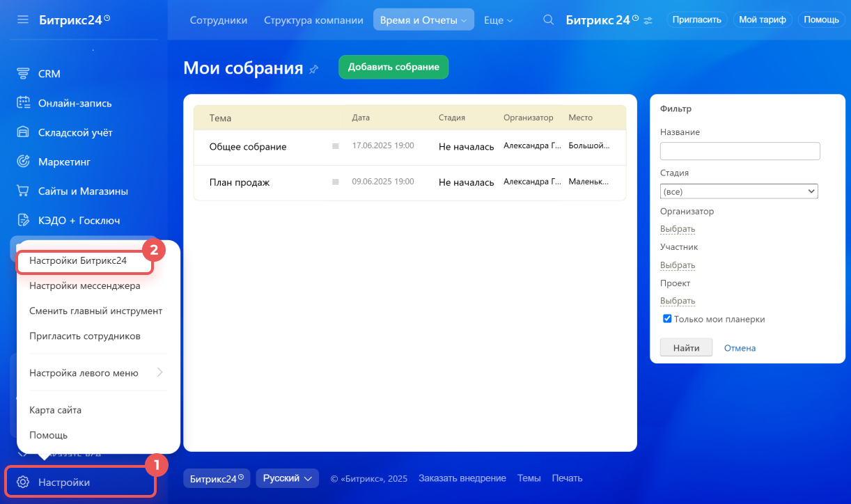Click Маленьк... place in План продаж row
This screenshot has height=504, width=851.
coord(588,182)
